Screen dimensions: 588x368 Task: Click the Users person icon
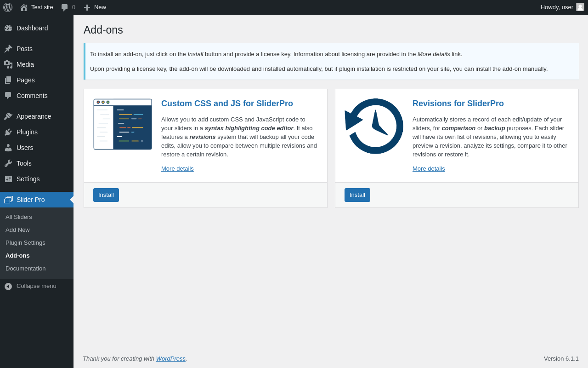(x=8, y=148)
